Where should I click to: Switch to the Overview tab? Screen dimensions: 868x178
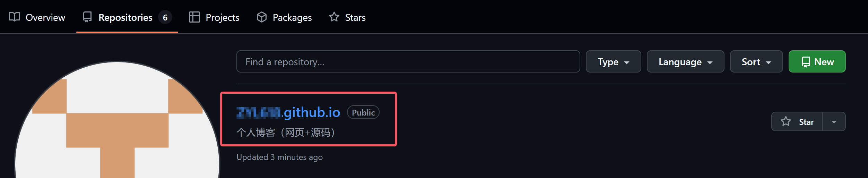point(37,17)
